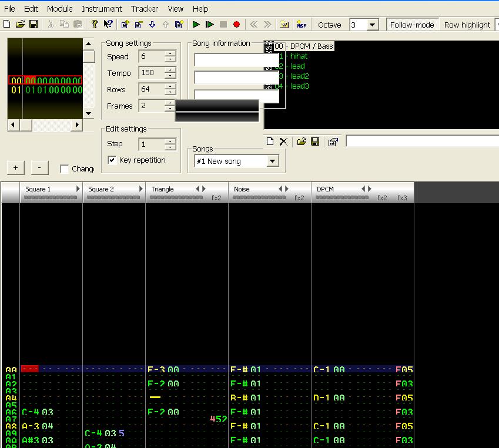Click the context help arrow icon
Screen dimensions: 499x448
[108, 25]
